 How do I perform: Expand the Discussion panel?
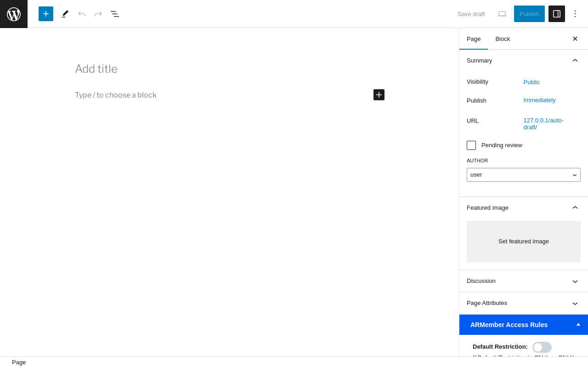(524, 281)
